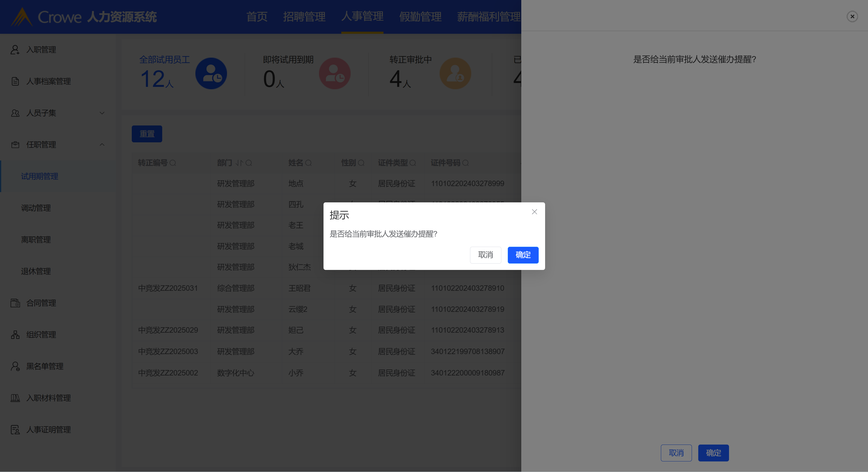
Task: Open the 假勤管理 top navigation tab
Action: point(420,17)
